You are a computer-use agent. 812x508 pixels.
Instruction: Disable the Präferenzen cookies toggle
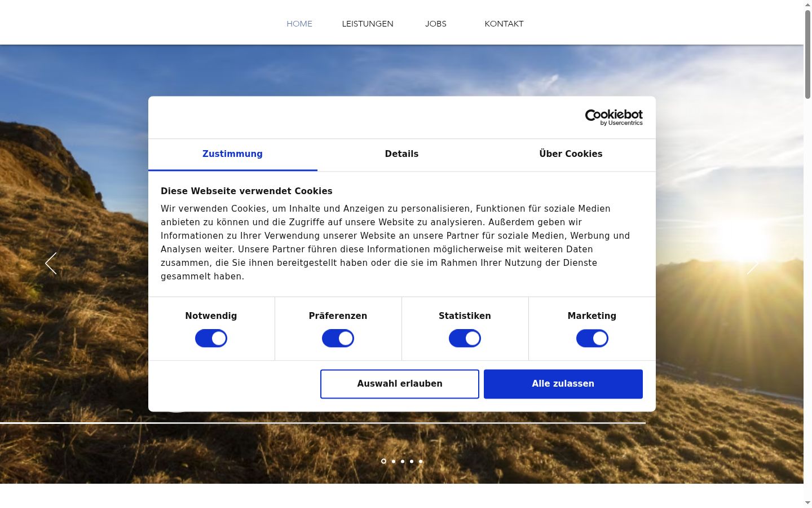click(338, 339)
